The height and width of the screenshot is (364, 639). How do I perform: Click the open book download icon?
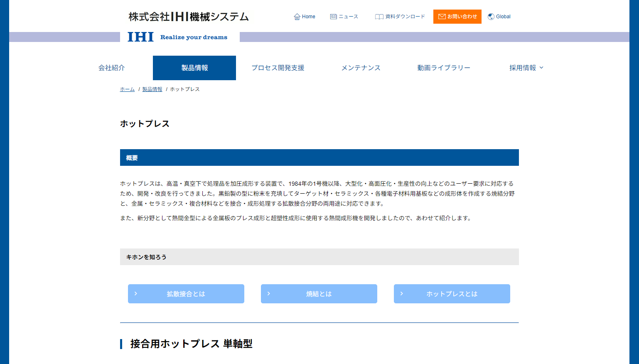(379, 17)
